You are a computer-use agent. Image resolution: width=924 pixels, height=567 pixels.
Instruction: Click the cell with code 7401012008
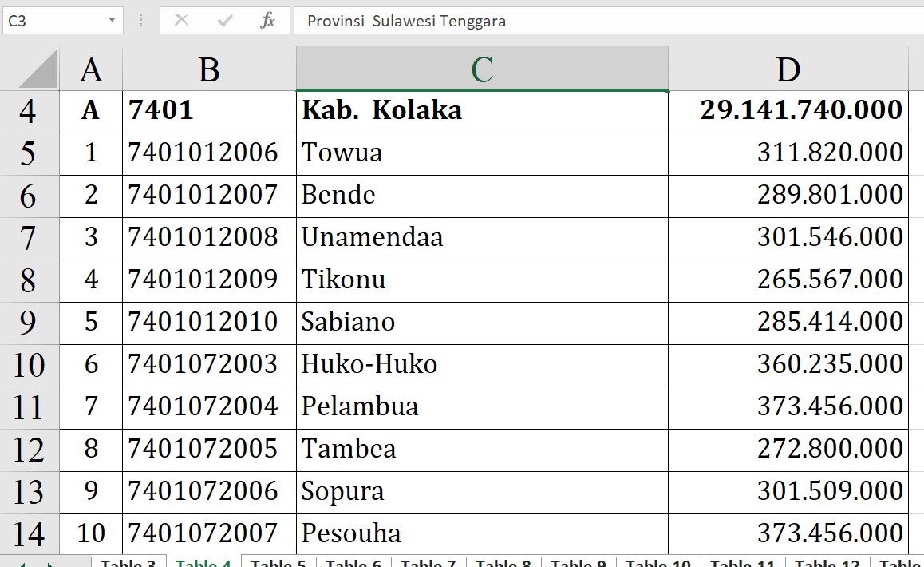[x=209, y=237]
